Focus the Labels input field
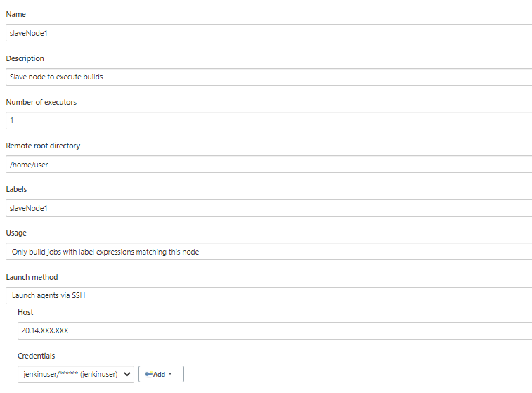Screen dimensions: 532x393 point(268,207)
